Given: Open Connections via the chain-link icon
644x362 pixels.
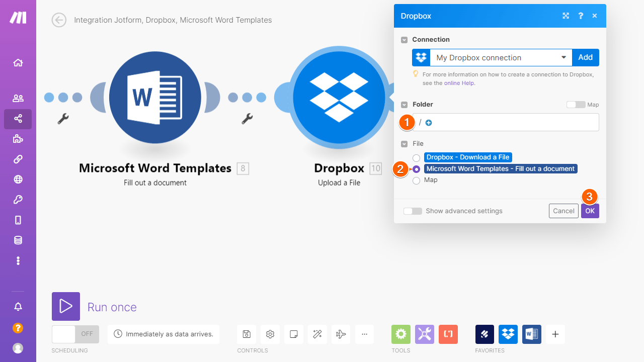Looking at the screenshot, I should [x=18, y=159].
